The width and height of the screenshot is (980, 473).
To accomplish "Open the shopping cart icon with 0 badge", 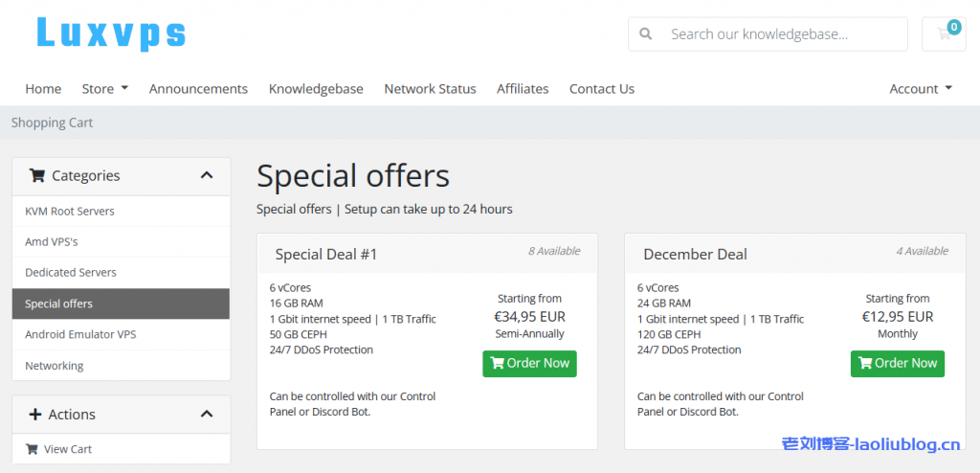I will [944, 34].
